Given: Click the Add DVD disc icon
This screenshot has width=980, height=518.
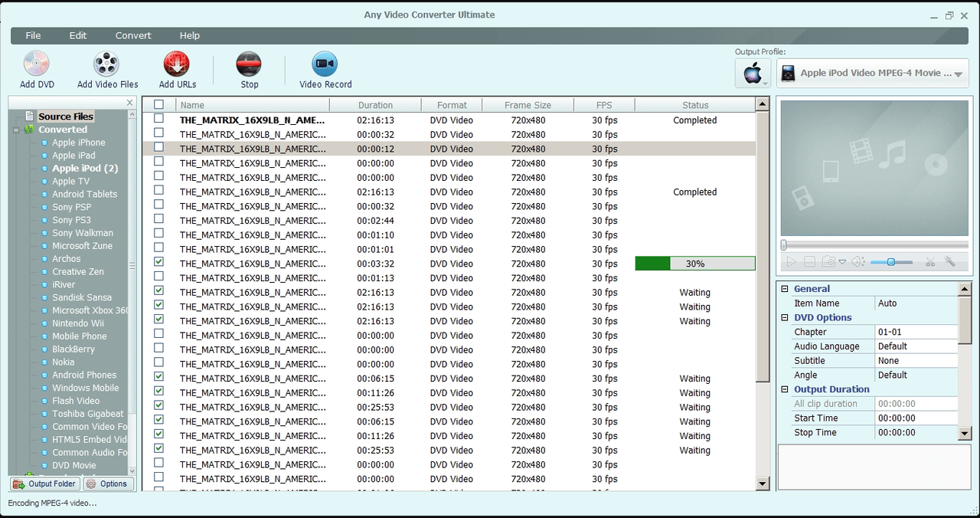Looking at the screenshot, I should (36, 64).
